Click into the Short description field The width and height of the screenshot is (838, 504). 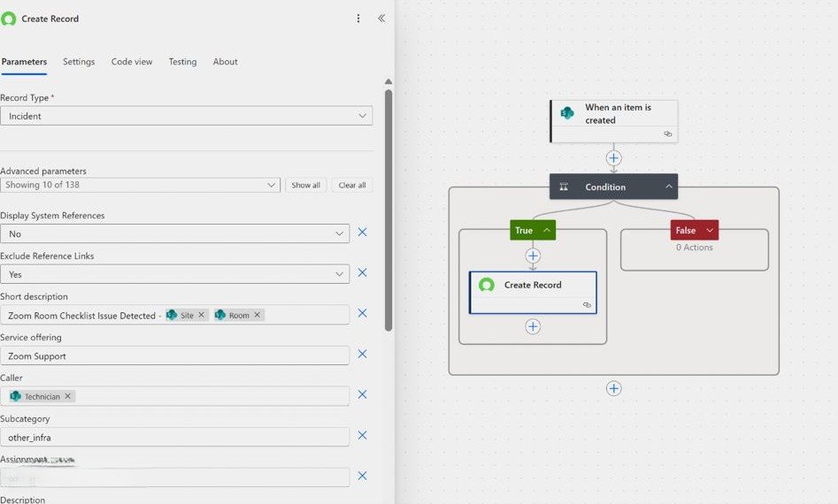(174, 315)
